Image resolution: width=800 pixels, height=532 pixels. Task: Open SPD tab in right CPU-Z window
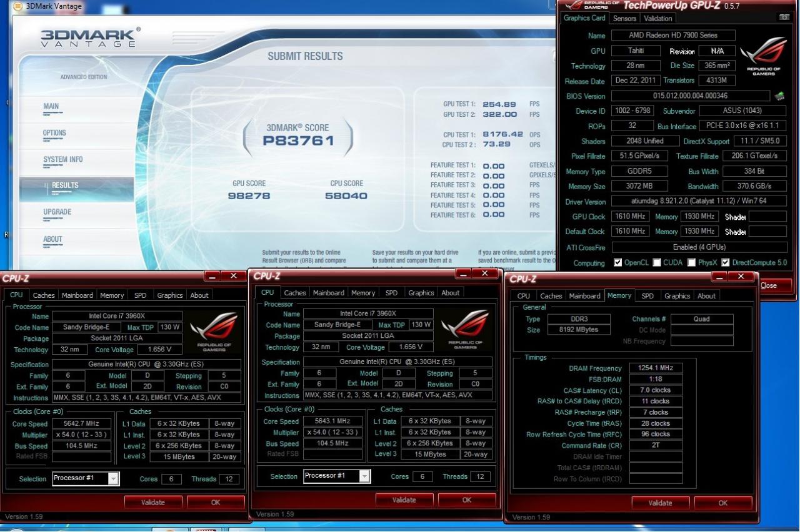coord(647,296)
